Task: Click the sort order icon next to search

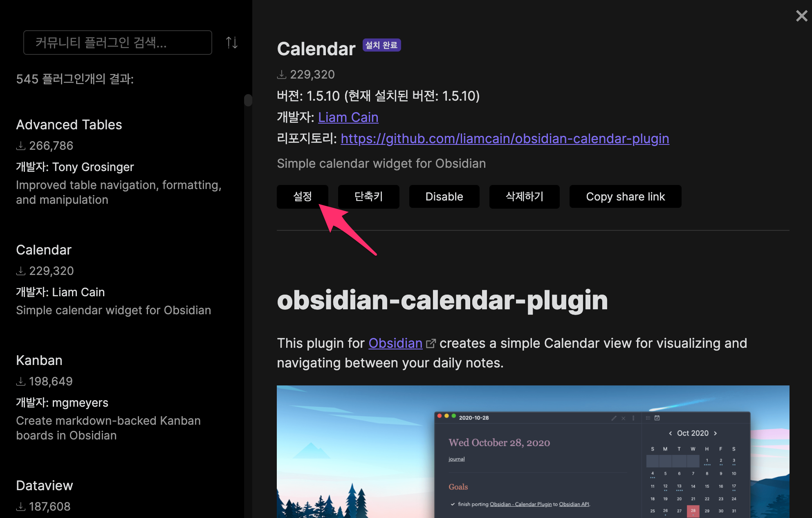Action: pos(232,43)
